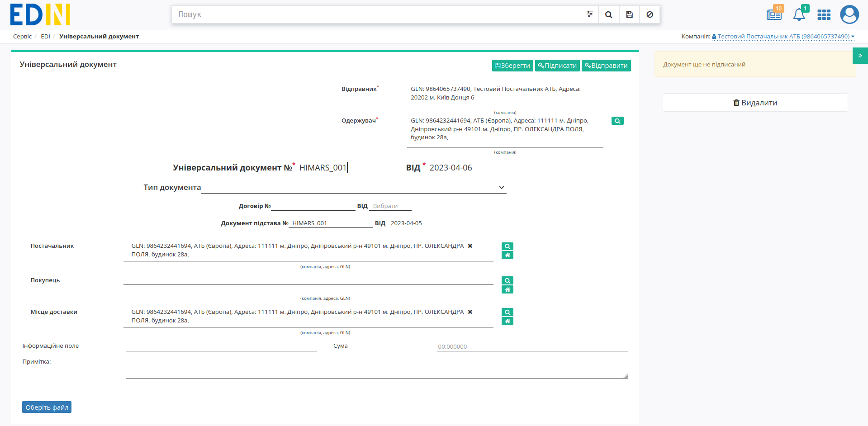Save search with the floppy disk icon
Viewport: 868px width, 426px height.
coord(629,14)
